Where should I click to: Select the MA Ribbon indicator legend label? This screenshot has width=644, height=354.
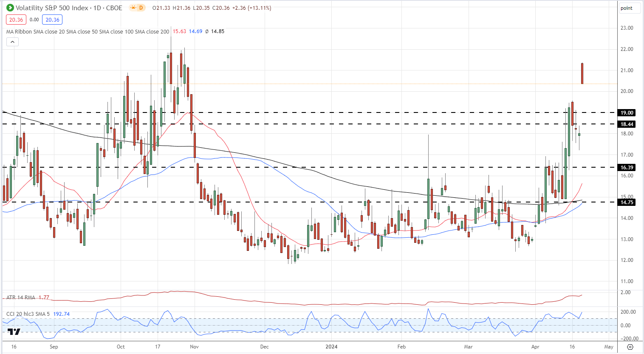click(x=88, y=31)
